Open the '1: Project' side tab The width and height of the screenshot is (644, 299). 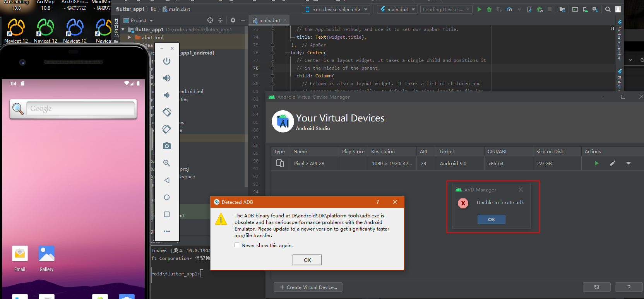116,28
